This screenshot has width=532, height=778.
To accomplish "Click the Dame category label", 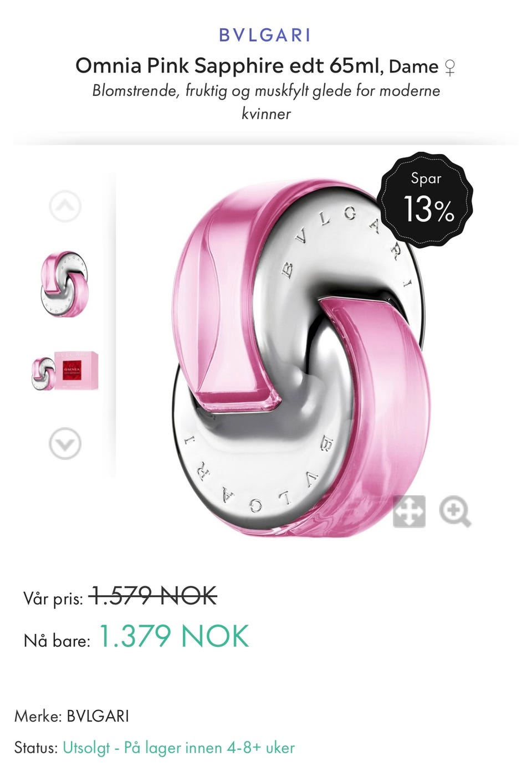I will pyautogui.click(x=413, y=67).
